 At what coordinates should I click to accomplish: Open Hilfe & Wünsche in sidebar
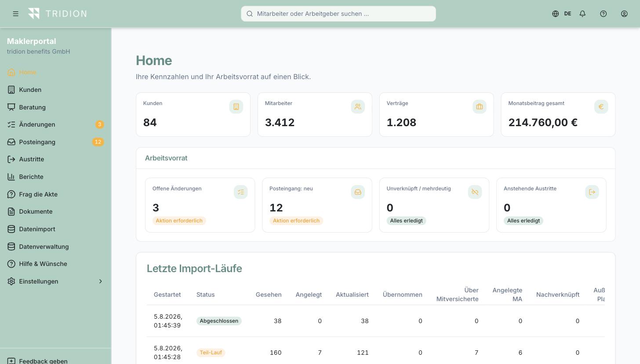click(55, 264)
